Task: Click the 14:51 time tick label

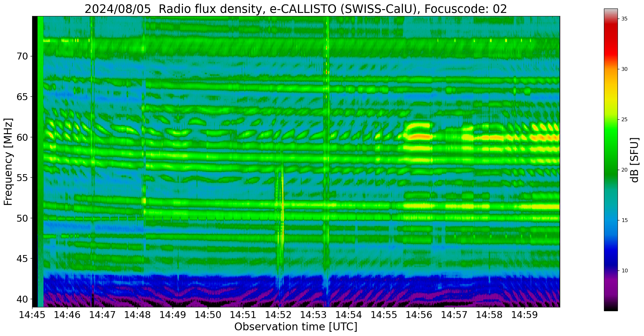Action: pos(243,315)
